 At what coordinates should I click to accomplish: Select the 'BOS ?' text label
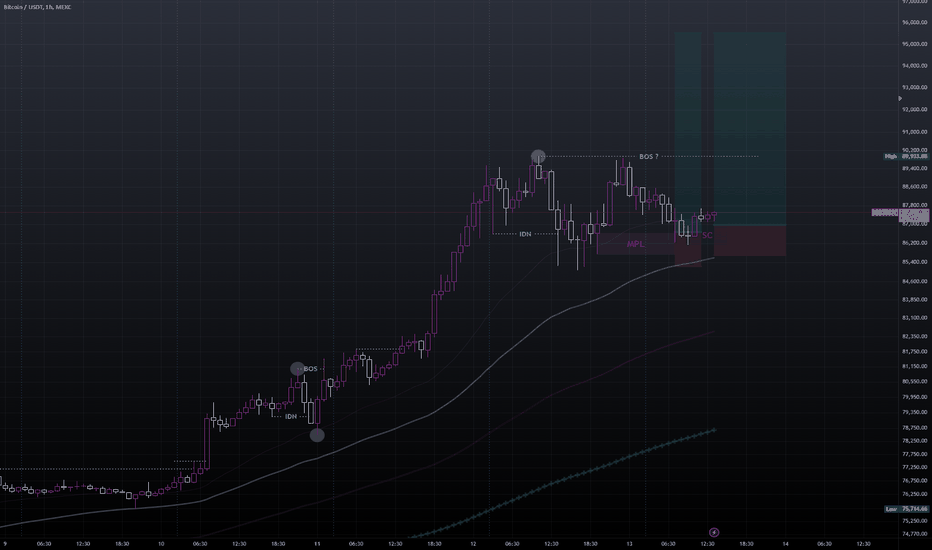point(648,156)
